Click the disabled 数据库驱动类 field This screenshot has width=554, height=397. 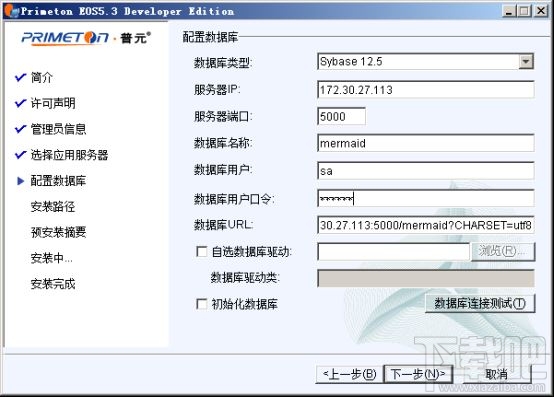[x=426, y=278]
